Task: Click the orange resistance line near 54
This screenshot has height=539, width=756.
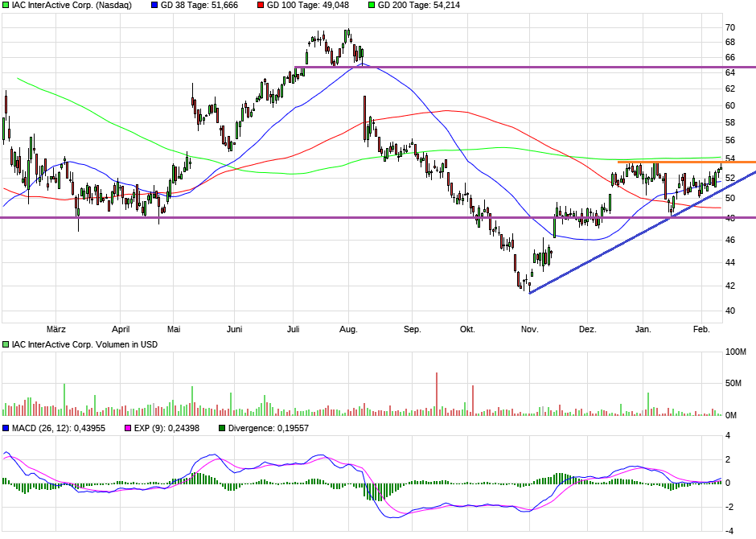Action: point(684,162)
